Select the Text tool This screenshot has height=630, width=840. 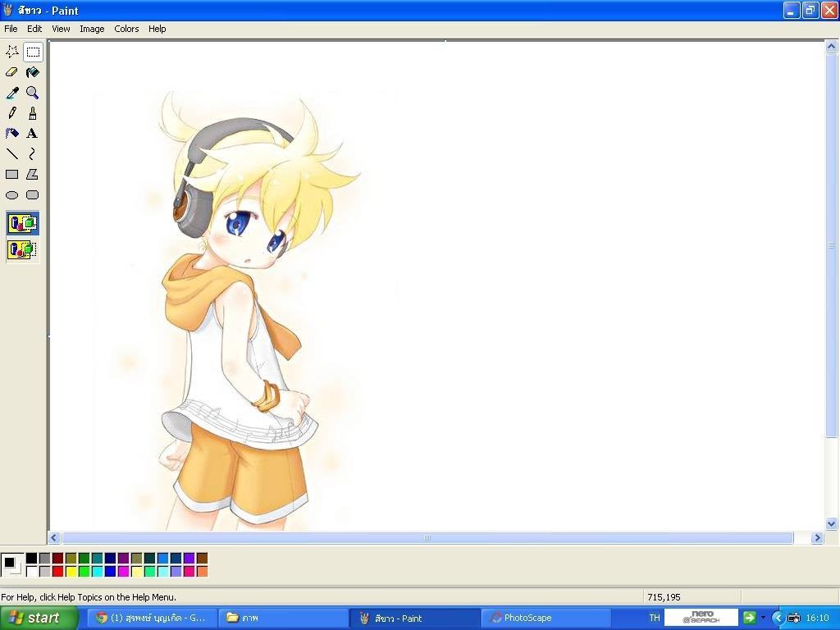pos(33,134)
